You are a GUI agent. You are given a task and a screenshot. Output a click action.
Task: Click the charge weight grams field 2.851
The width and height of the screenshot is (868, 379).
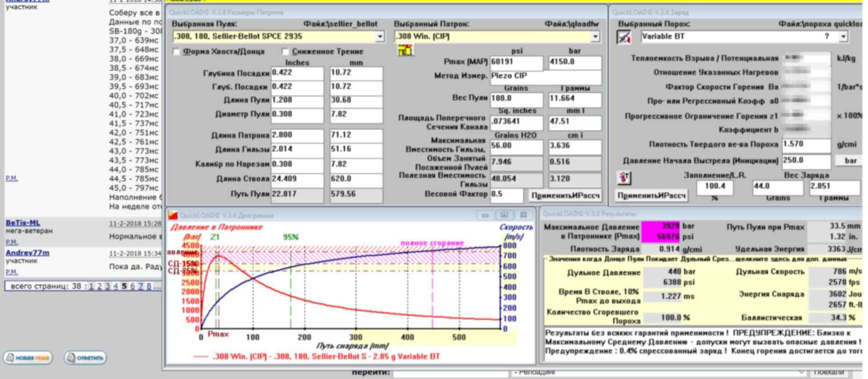(834, 187)
